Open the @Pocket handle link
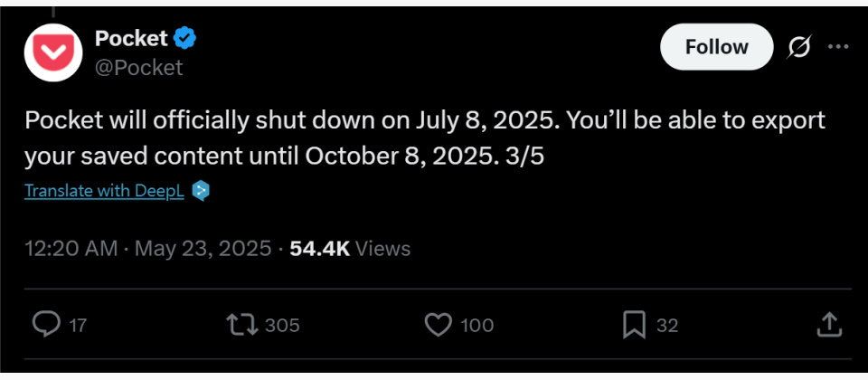The image size is (868, 380). click(138, 67)
